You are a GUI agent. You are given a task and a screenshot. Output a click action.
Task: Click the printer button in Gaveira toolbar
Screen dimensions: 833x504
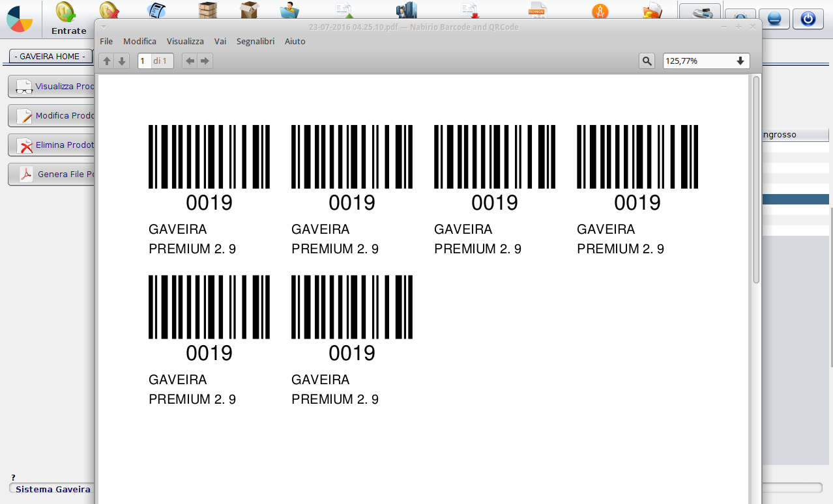pyautogui.click(x=700, y=12)
